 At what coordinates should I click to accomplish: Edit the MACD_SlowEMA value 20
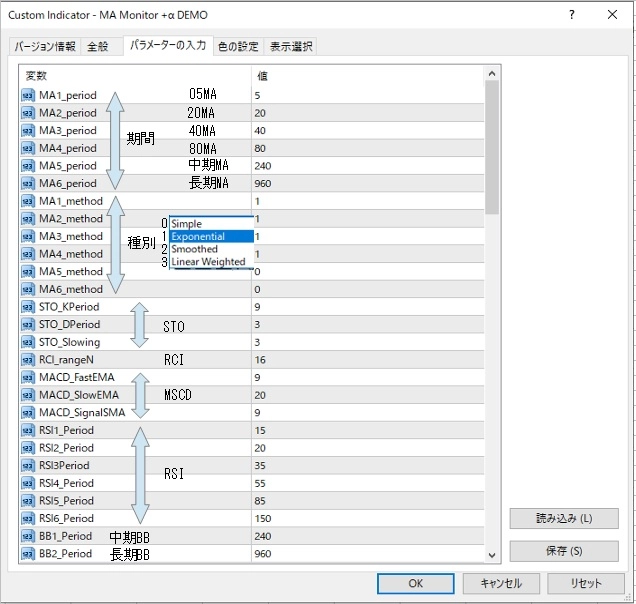click(367, 395)
